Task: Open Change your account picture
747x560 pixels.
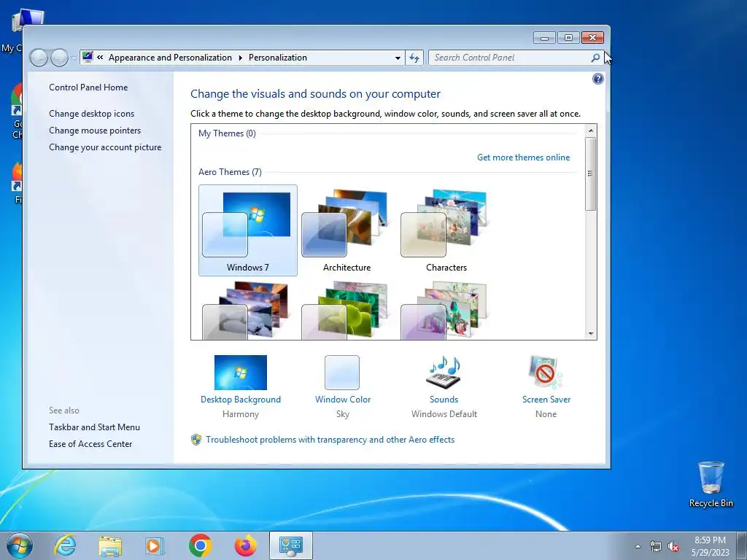Action: [105, 147]
